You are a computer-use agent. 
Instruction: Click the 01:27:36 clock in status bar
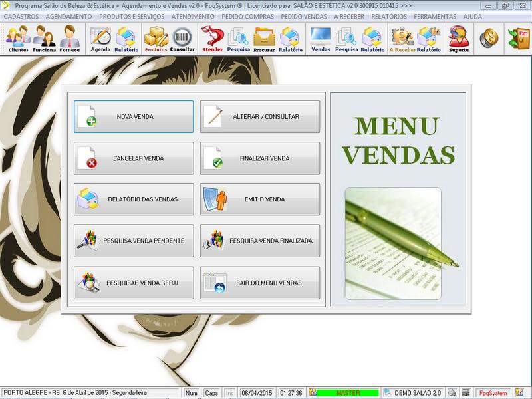(291, 393)
